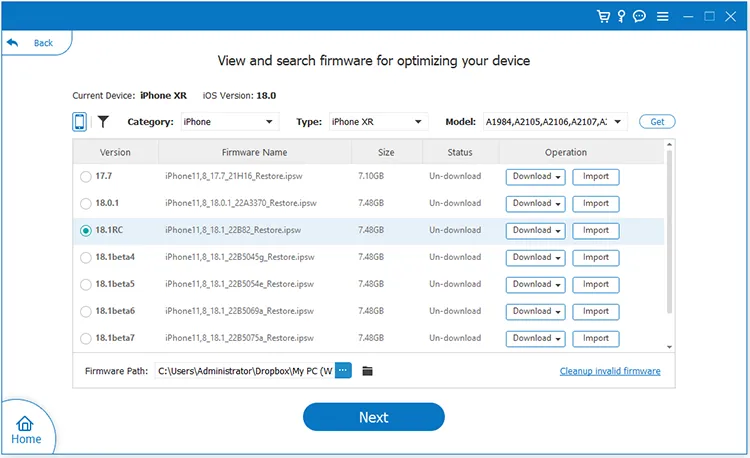
Task: Minimize the window
Action: point(688,17)
